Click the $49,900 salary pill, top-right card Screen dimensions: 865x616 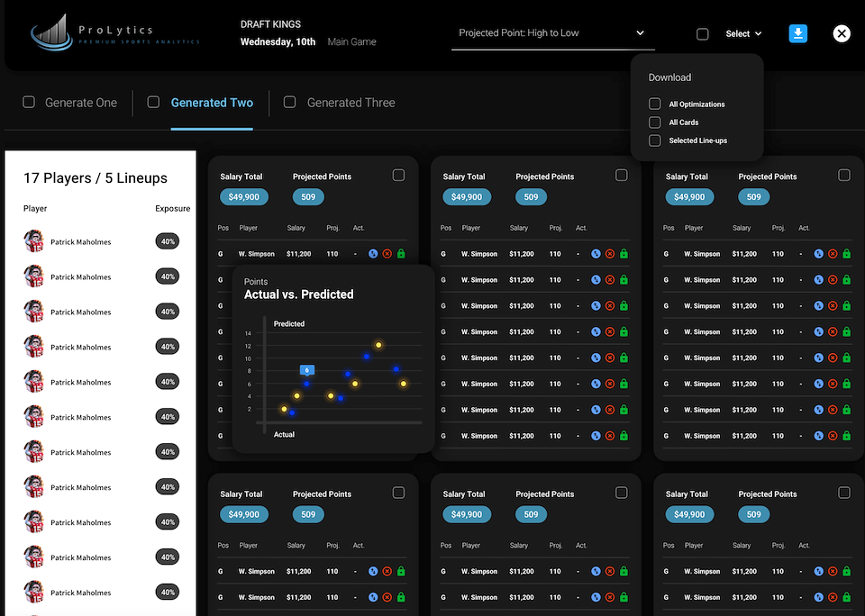pyautogui.click(x=689, y=197)
